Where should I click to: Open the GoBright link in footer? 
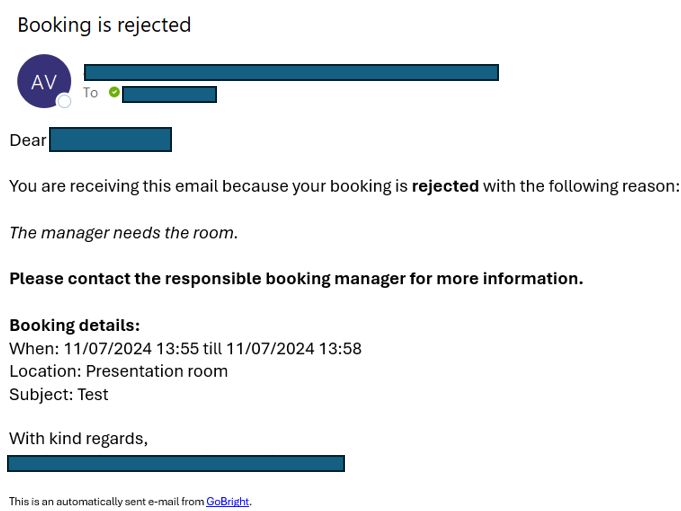click(227, 501)
